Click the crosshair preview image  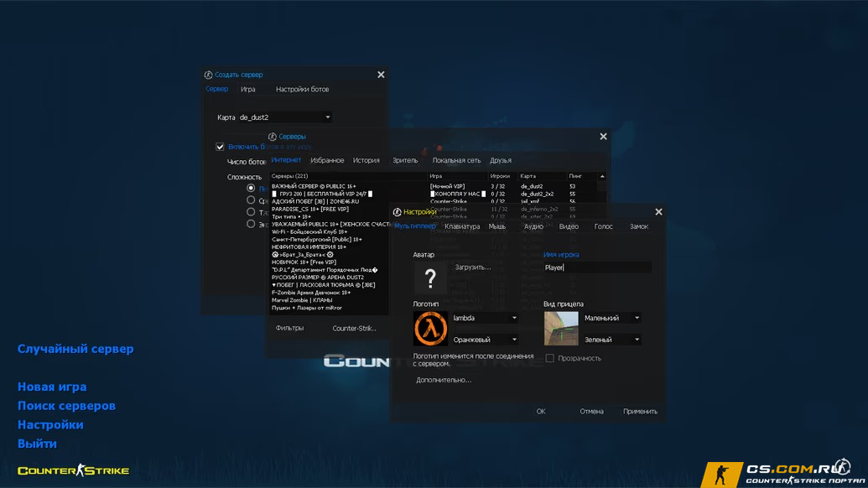pyautogui.click(x=561, y=328)
